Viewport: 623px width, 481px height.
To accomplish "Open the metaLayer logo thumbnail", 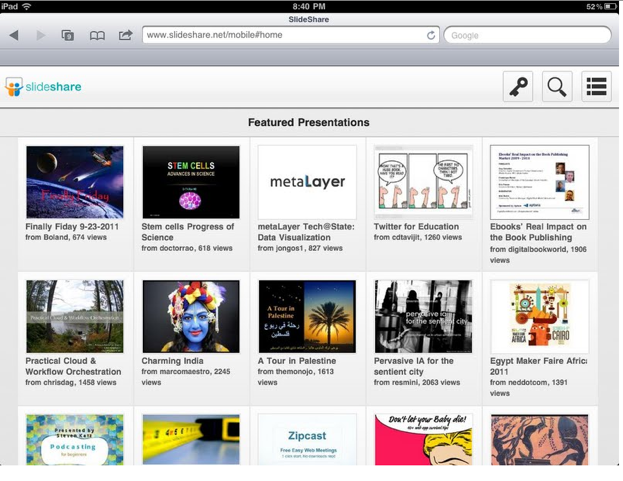I will [x=307, y=182].
